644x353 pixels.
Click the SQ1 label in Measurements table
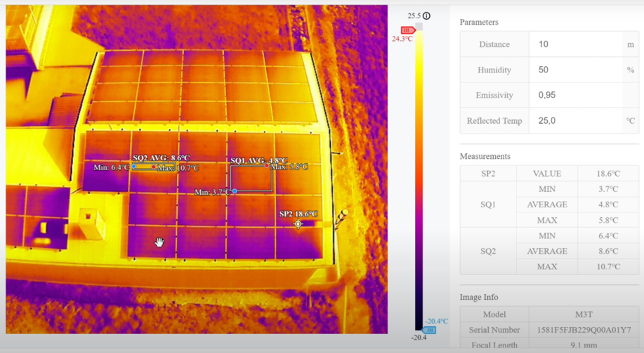point(487,205)
